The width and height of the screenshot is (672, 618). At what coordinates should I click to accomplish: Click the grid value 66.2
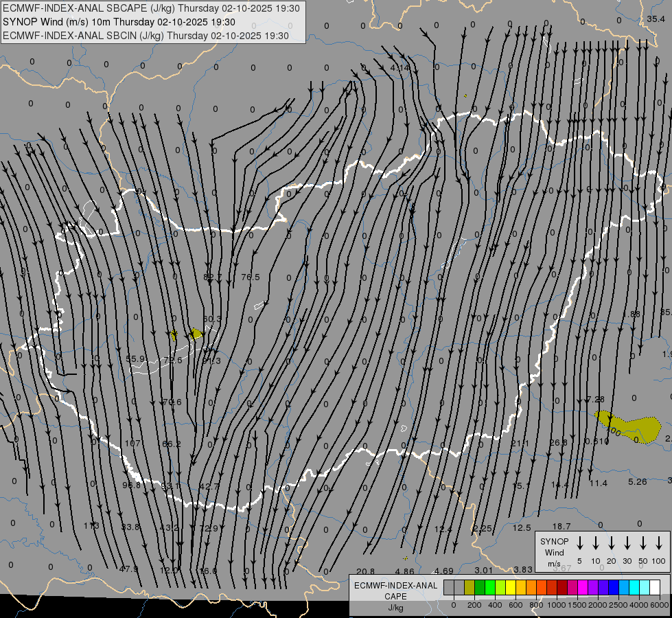tap(172, 444)
